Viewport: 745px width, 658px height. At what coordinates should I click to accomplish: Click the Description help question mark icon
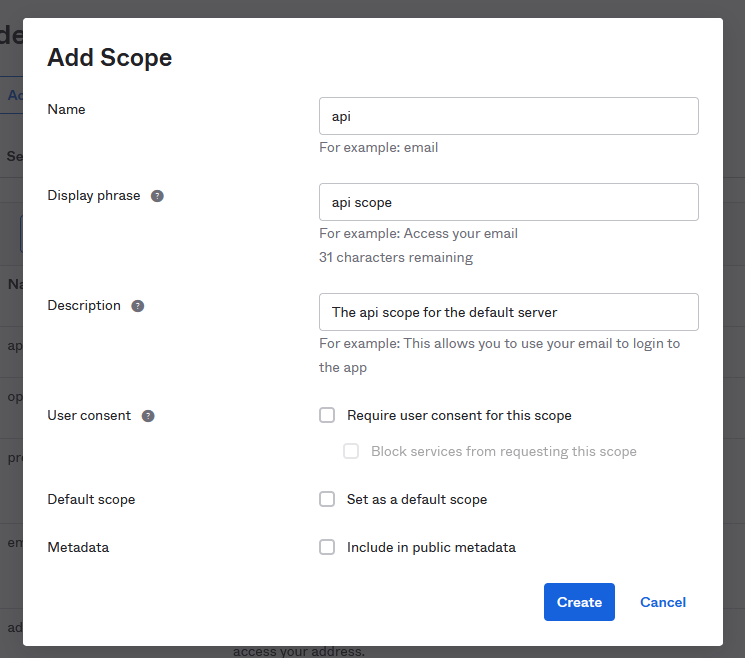pos(138,306)
